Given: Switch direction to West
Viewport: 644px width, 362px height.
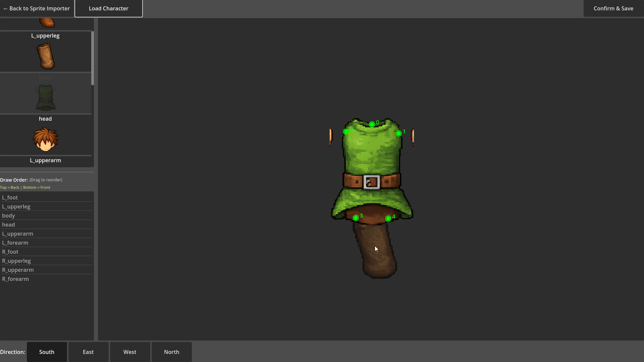Looking at the screenshot, I should (x=130, y=352).
